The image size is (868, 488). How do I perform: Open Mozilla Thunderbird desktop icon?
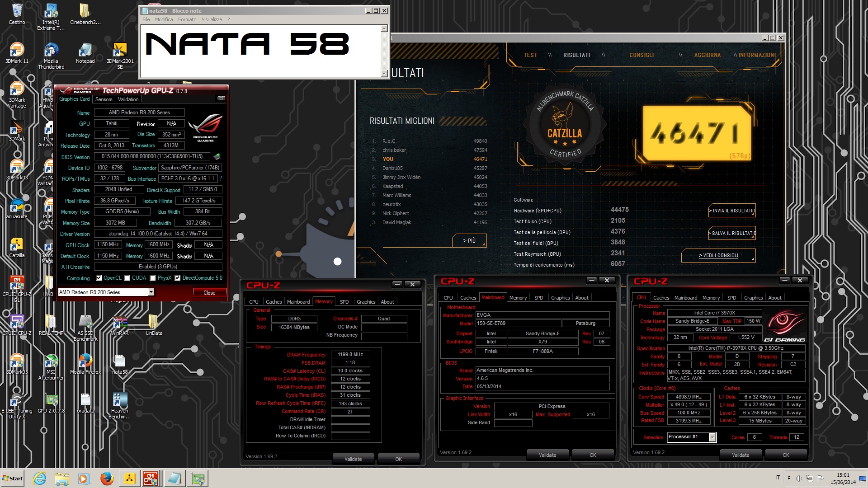(51, 56)
